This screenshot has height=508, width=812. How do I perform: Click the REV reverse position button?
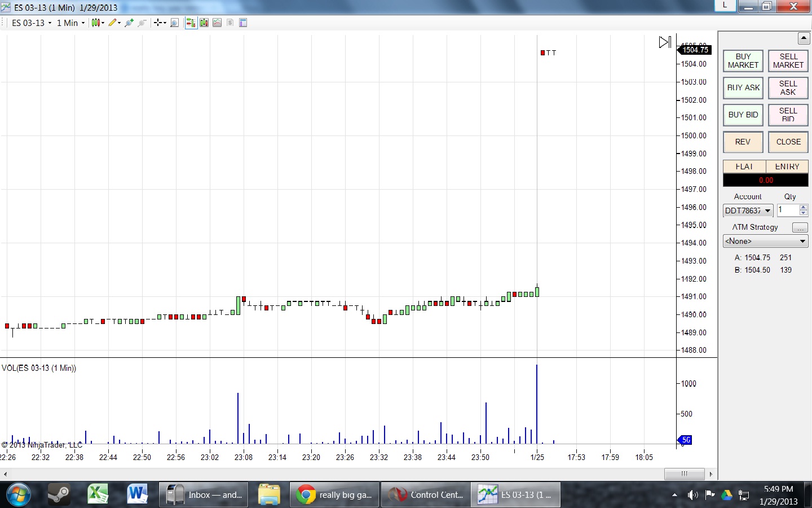click(743, 142)
